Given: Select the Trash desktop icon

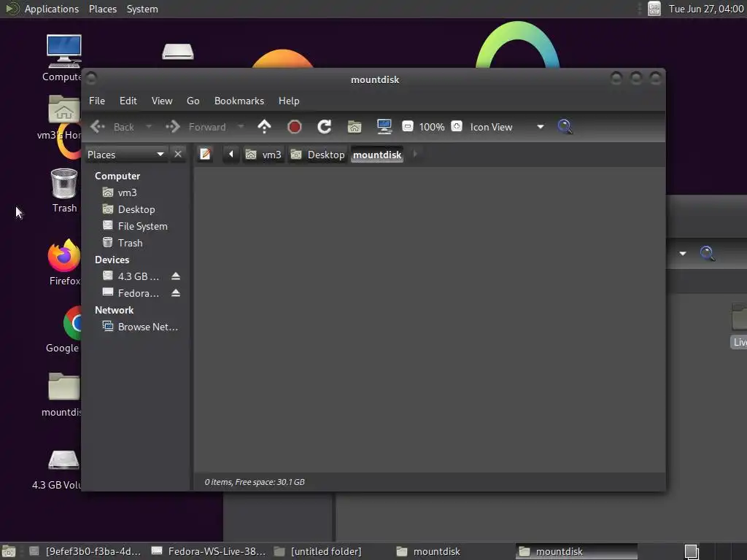Looking at the screenshot, I should [64, 190].
